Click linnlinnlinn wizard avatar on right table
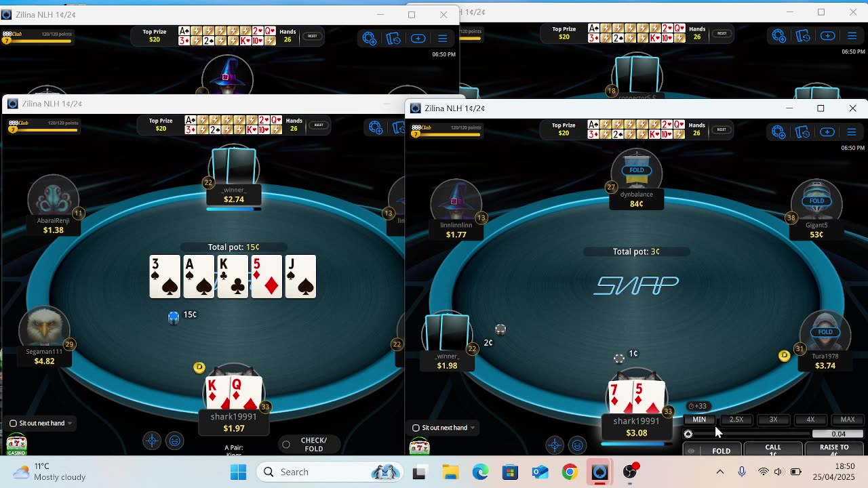This screenshot has height=488, width=868. coord(456,202)
